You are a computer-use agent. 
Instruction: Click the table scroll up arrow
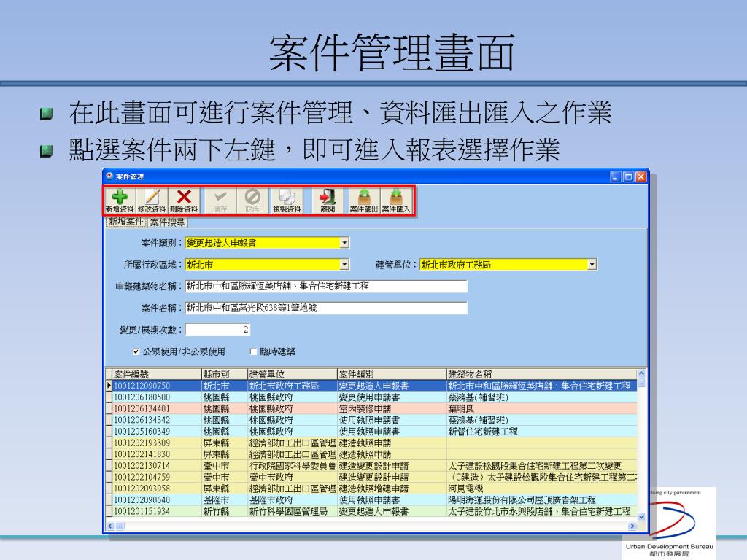click(x=641, y=374)
